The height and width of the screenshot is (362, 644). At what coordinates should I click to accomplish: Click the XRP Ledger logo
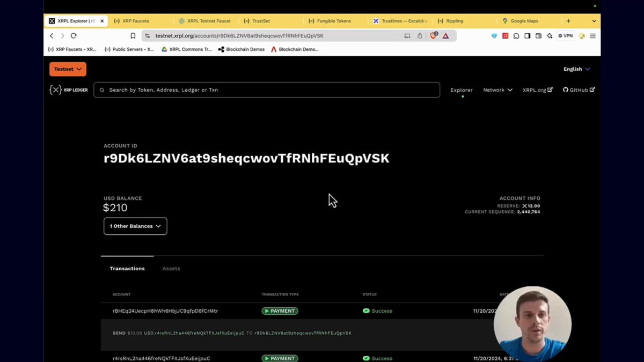(x=69, y=90)
